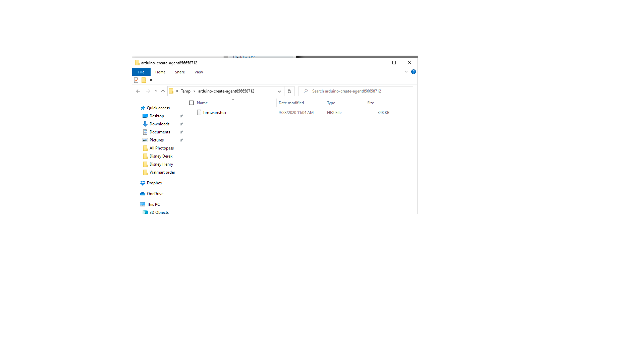
Task: Sort files by Name column
Action: pyautogui.click(x=202, y=103)
